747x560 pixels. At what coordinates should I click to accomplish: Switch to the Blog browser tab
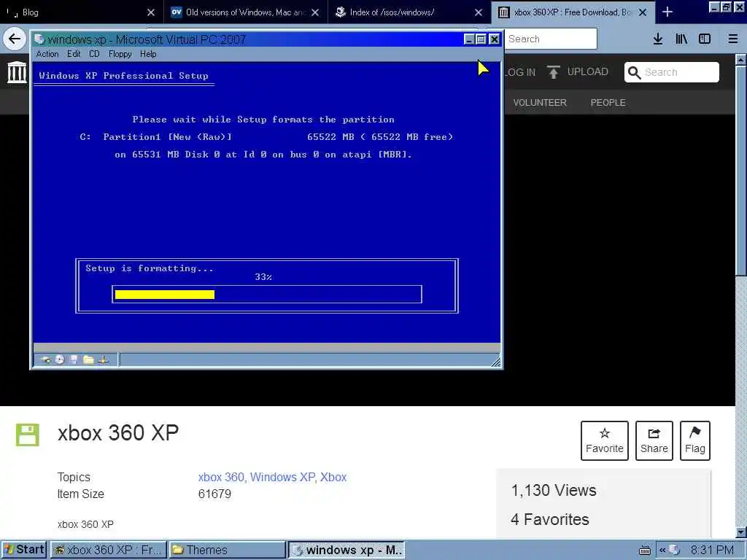tap(81, 12)
